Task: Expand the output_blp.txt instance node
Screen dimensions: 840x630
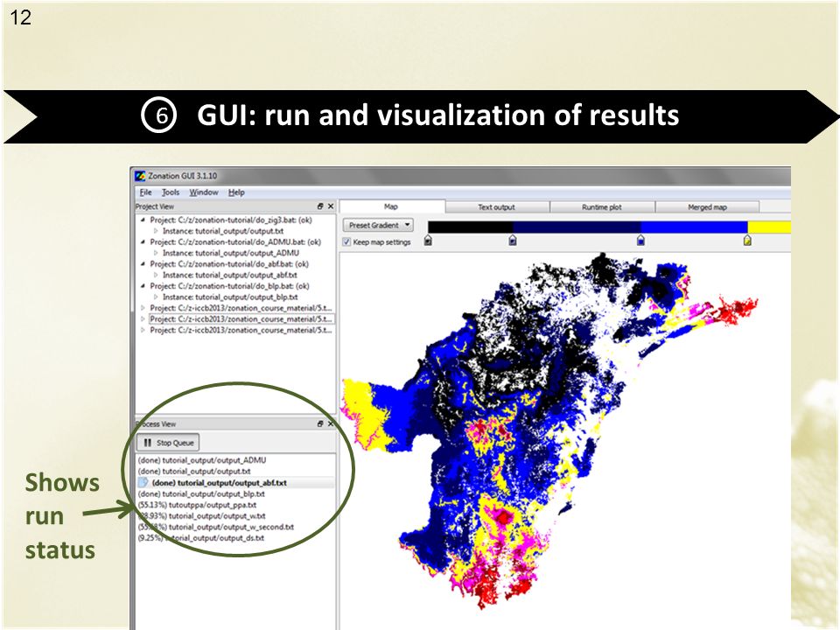Action: tap(156, 297)
